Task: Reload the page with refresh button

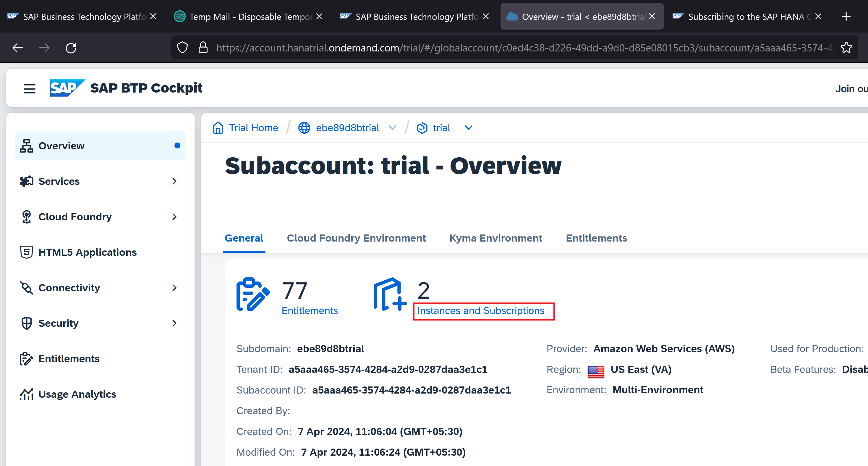Action: 71,48
